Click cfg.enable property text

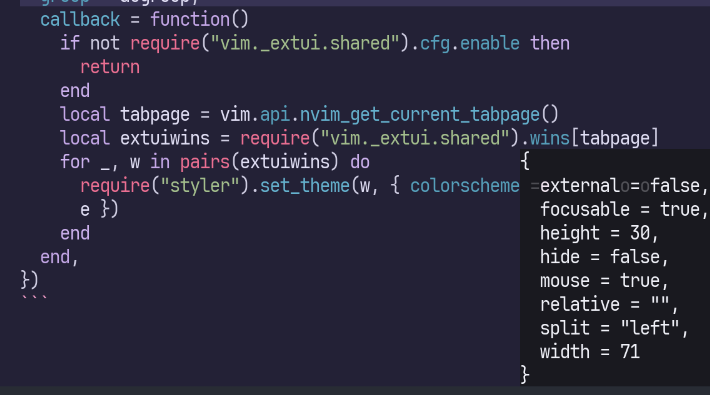pos(470,43)
